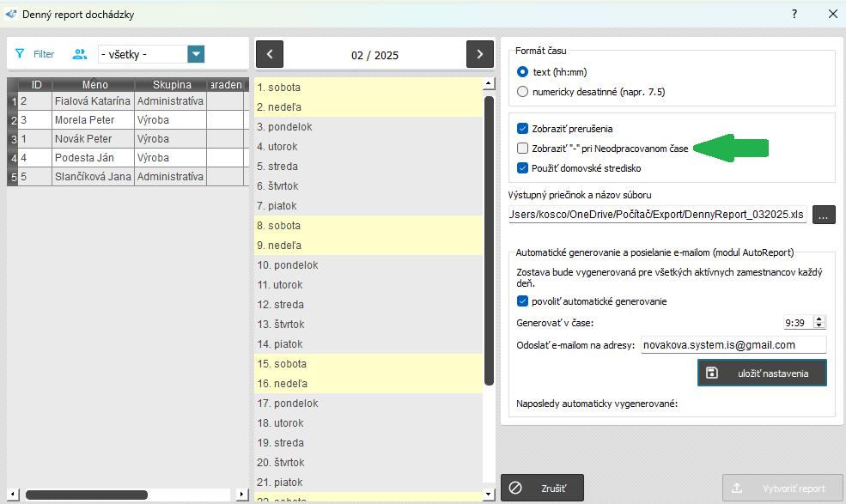This screenshot has height=504, width=846.
Task: Enable 'Zobraziť "-" pri Neodpracovanom čase'
Action: point(523,149)
